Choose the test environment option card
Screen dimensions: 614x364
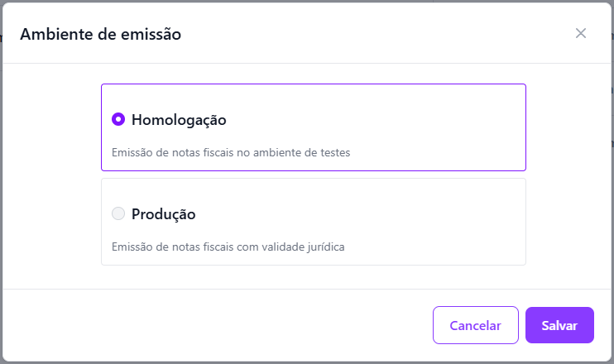313,127
